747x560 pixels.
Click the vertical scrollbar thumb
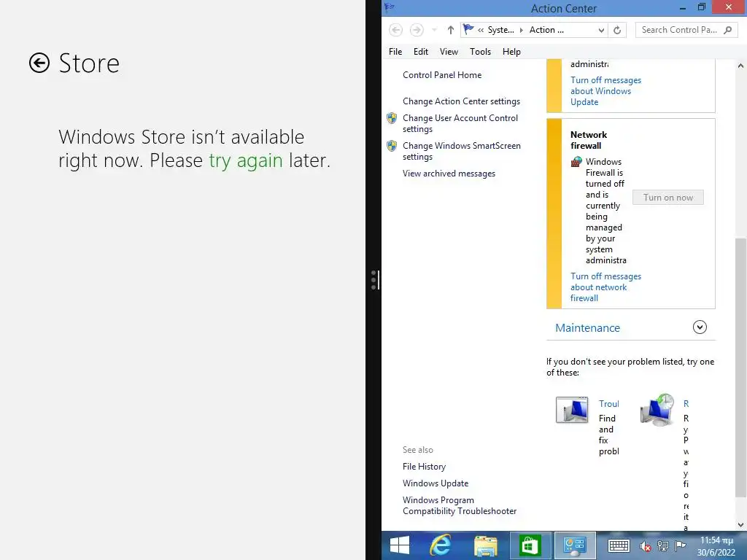(741, 368)
